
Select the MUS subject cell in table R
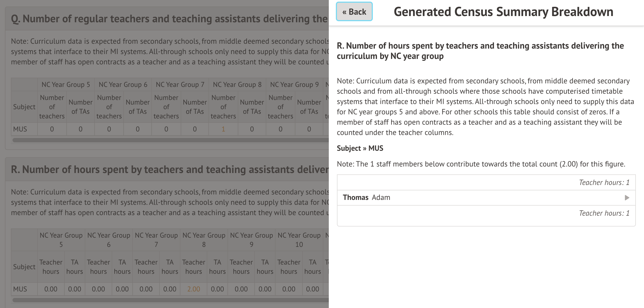point(20,289)
